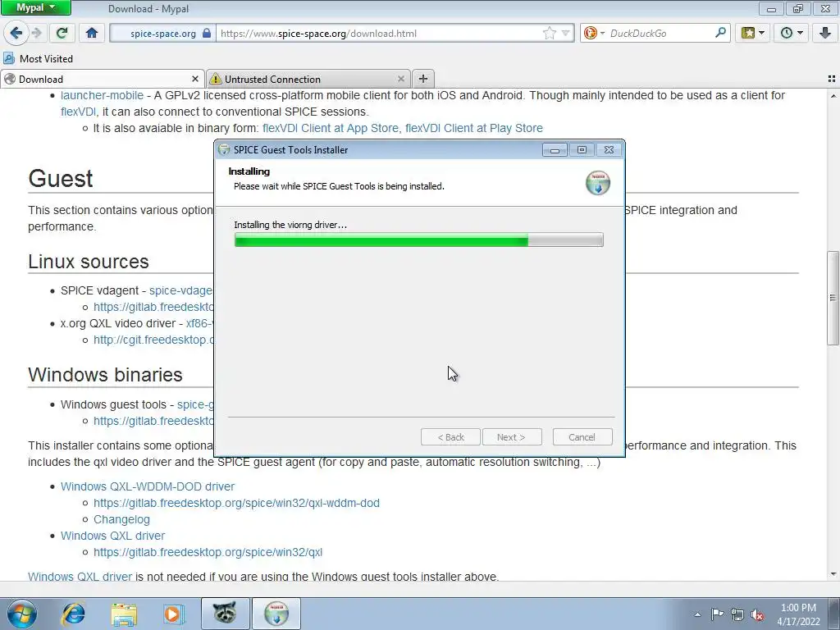Click the muted volume tray icon
The width and height of the screenshot is (840, 630).
tap(757, 614)
